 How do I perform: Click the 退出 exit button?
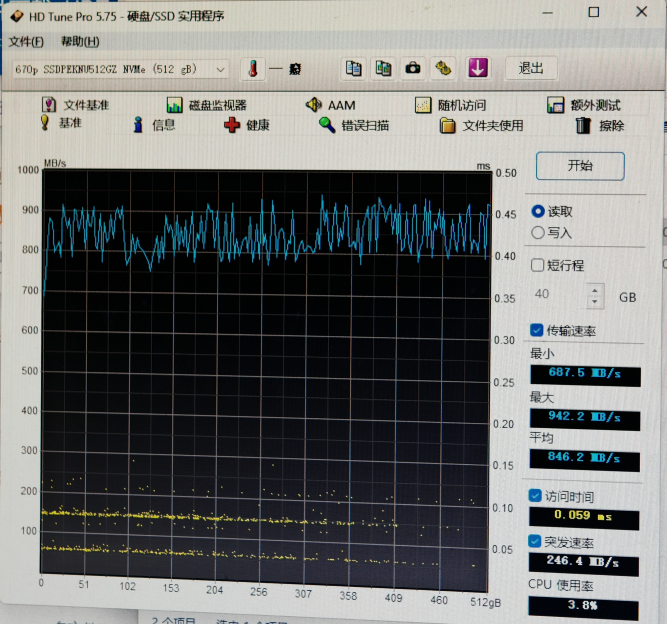531,68
